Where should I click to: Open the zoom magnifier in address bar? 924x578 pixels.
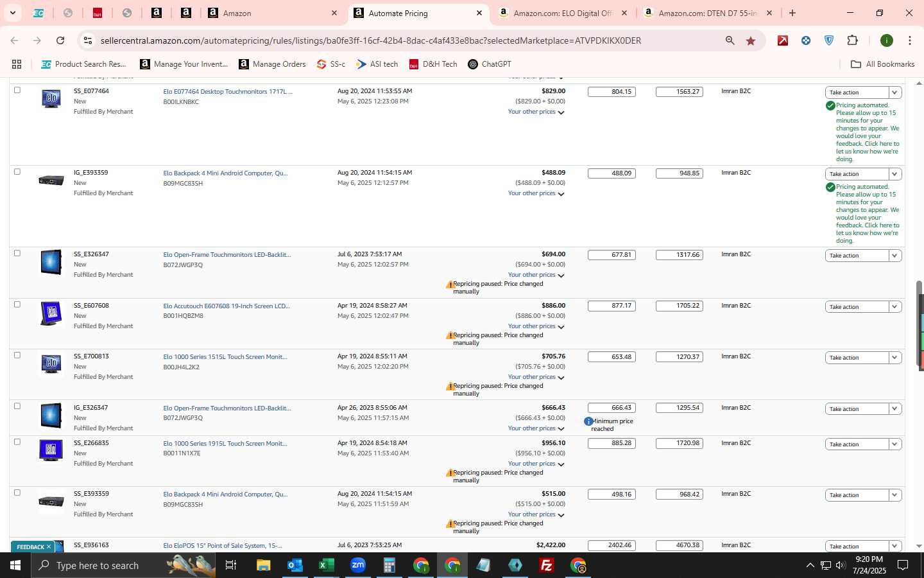pos(730,40)
